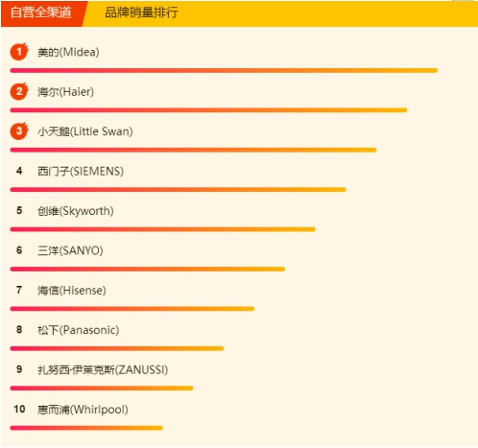Click the Haier sales progress bar
Viewport: 478px width, 448px height.
[208, 110]
